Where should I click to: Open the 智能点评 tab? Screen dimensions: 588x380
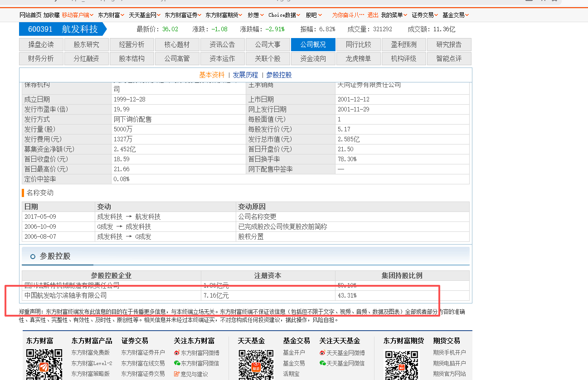pyautogui.click(x=449, y=58)
